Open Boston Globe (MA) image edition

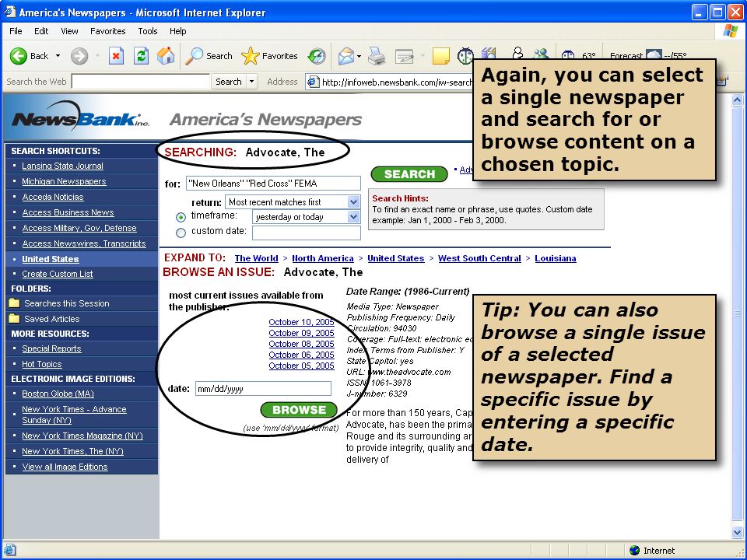[x=58, y=394]
